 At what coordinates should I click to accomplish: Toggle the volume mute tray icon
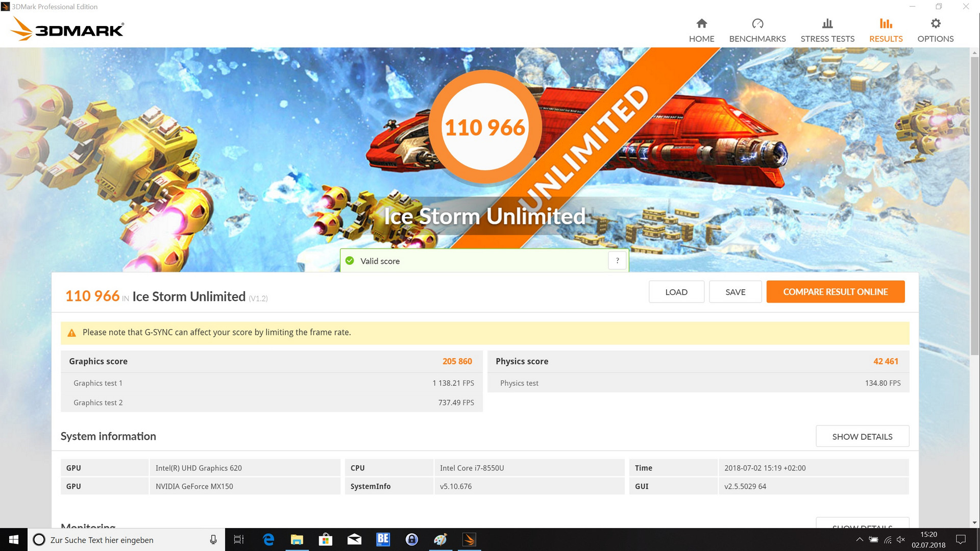[x=901, y=540]
